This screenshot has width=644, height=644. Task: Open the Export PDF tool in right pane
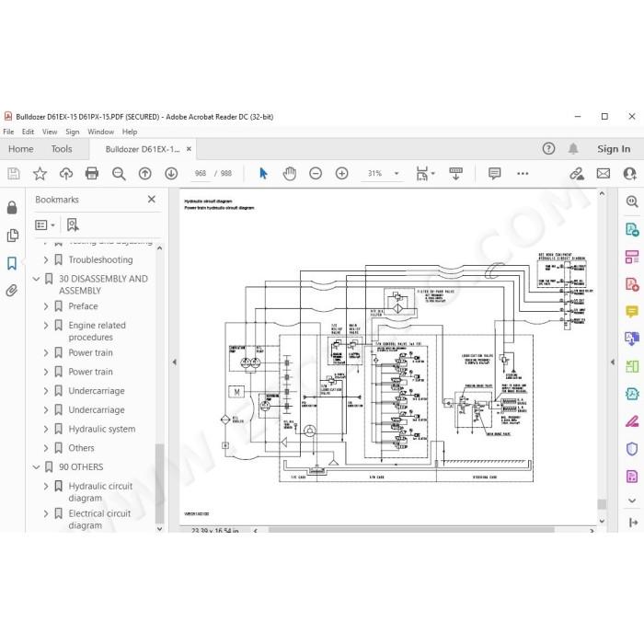point(632,229)
